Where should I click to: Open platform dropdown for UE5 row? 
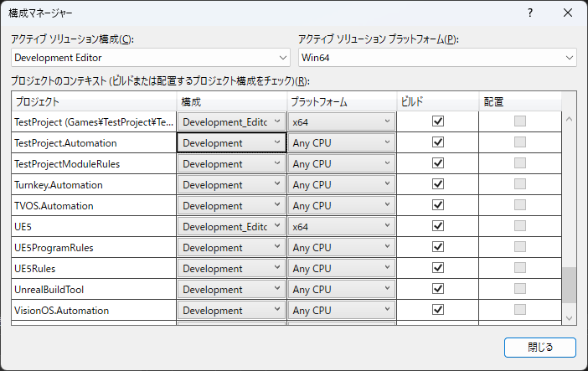(342, 227)
